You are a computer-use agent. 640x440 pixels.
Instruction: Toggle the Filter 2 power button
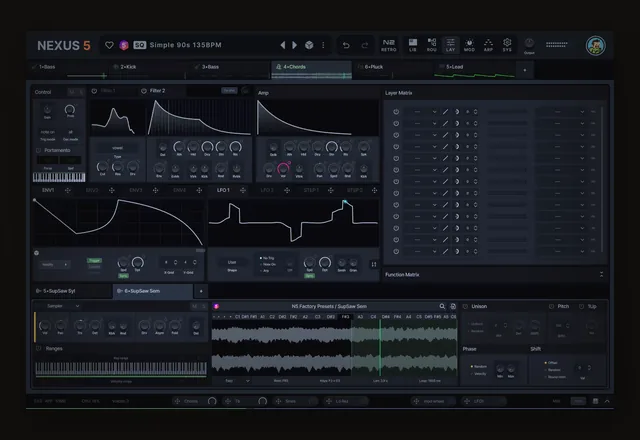click(144, 91)
